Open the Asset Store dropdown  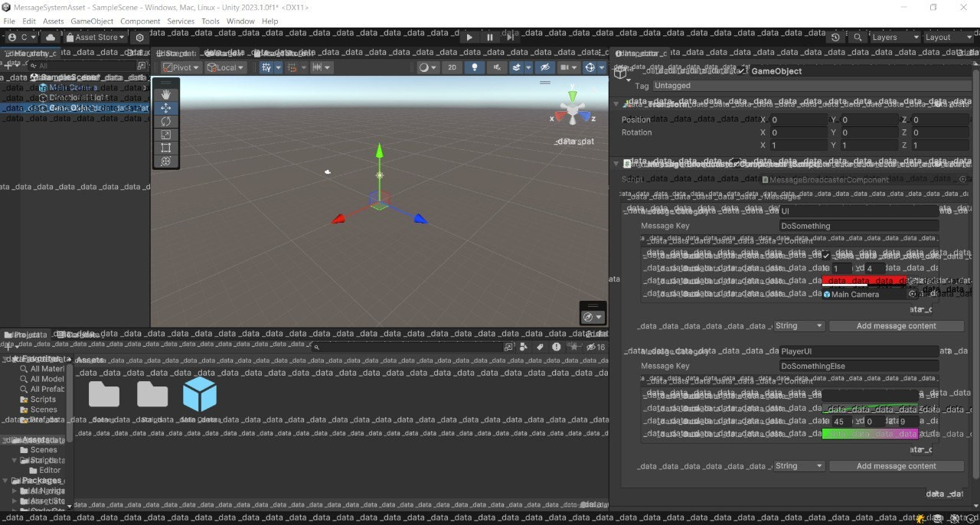[x=96, y=37]
